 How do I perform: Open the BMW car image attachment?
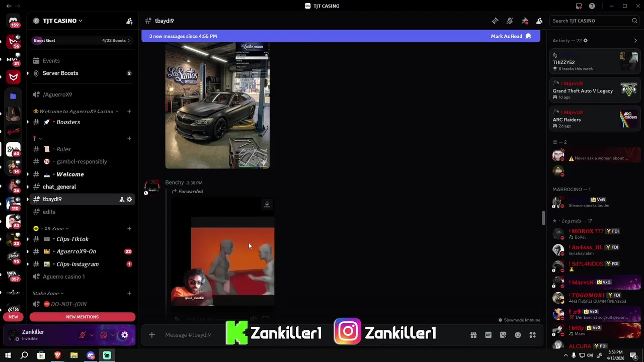coord(217,106)
